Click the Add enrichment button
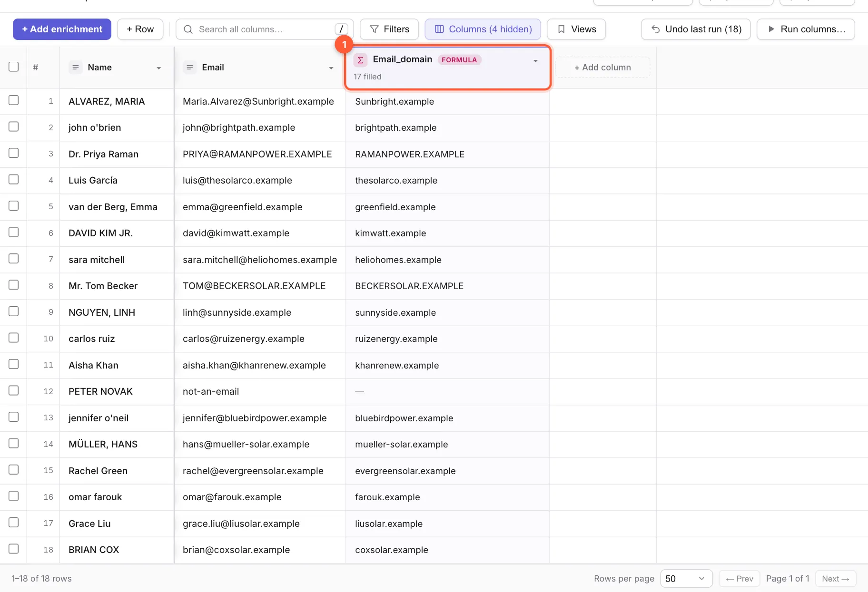 pyautogui.click(x=62, y=29)
